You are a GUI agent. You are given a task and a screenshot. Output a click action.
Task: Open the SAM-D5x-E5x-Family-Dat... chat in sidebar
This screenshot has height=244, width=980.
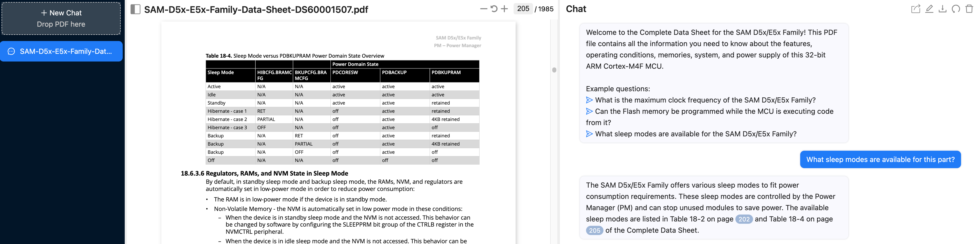pyautogui.click(x=65, y=51)
